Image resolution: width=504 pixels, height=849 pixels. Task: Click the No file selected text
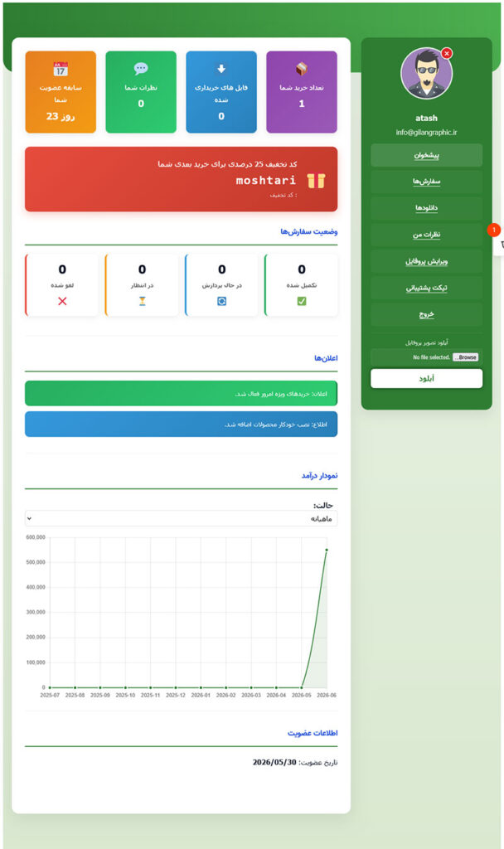pyautogui.click(x=431, y=357)
